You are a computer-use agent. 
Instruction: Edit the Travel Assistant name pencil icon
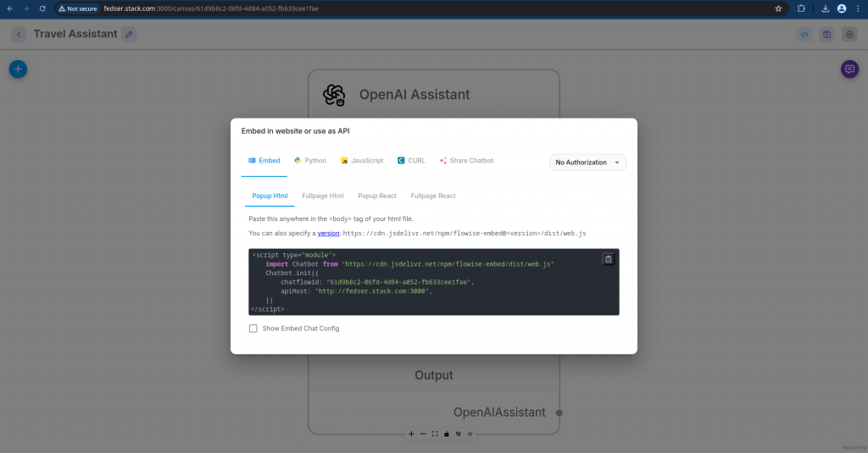pos(128,35)
